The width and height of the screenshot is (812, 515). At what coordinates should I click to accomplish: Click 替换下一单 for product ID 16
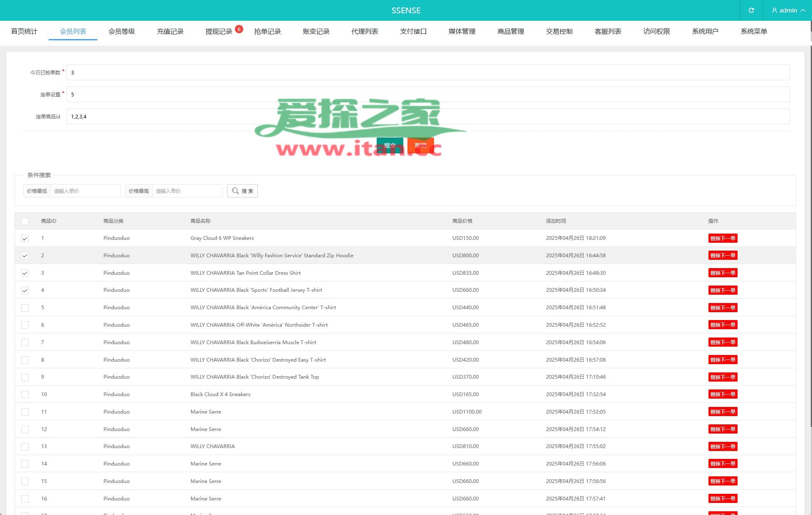coord(723,498)
